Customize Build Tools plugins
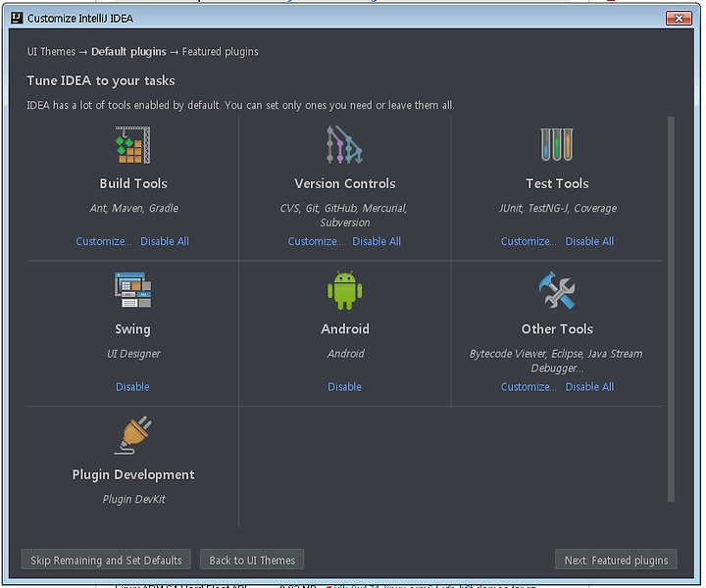 [104, 242]
